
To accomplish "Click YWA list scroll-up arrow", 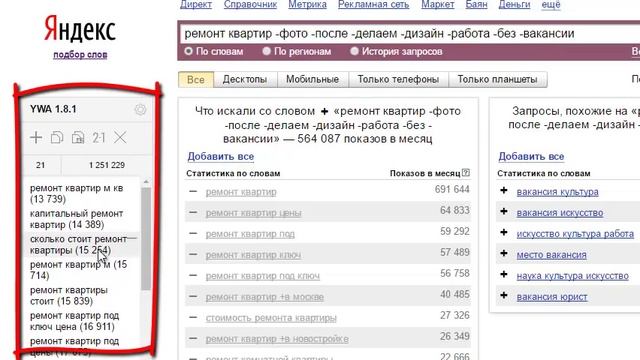I will [x=146, y=182].
